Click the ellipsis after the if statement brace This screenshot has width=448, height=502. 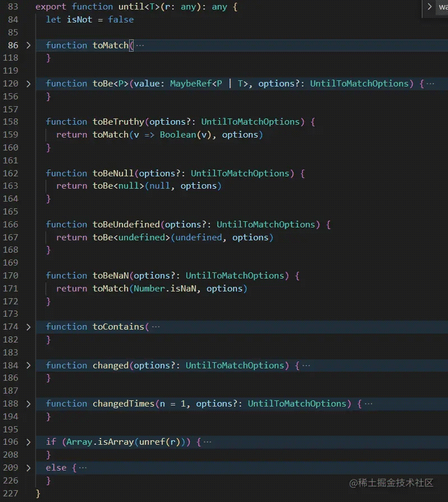[207, 442]
